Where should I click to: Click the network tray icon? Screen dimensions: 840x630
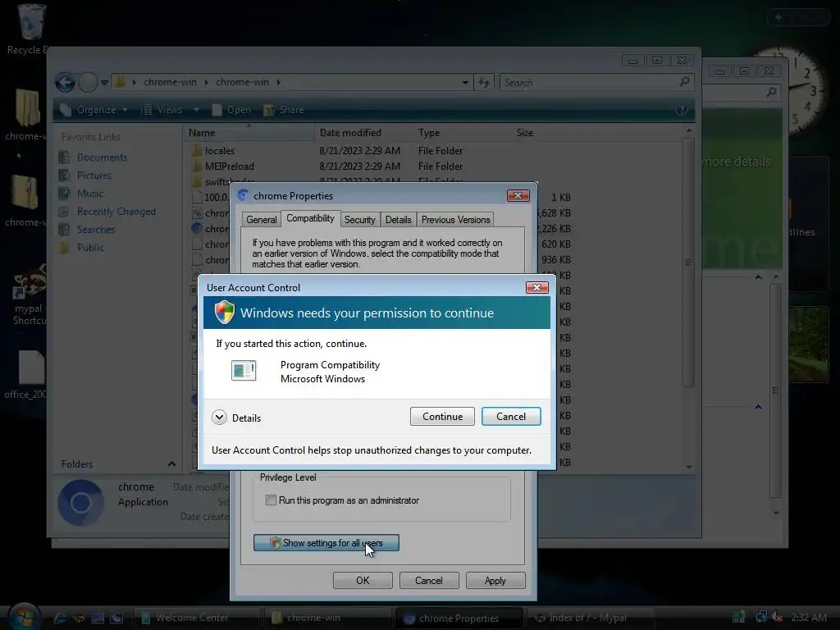click(760, 617)
